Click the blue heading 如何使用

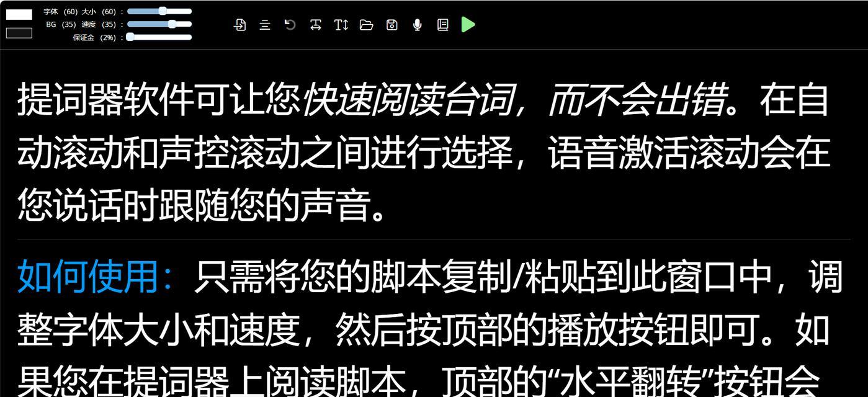[x=87, y=276]
